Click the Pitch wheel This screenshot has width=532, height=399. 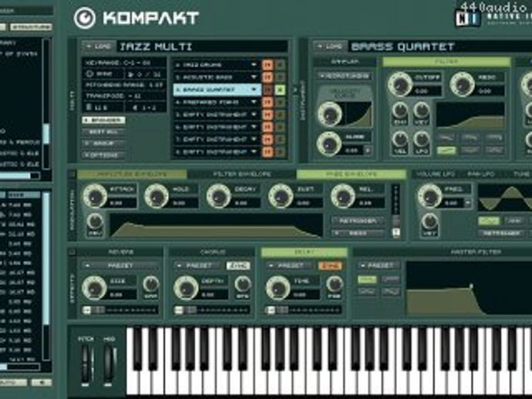86,365
